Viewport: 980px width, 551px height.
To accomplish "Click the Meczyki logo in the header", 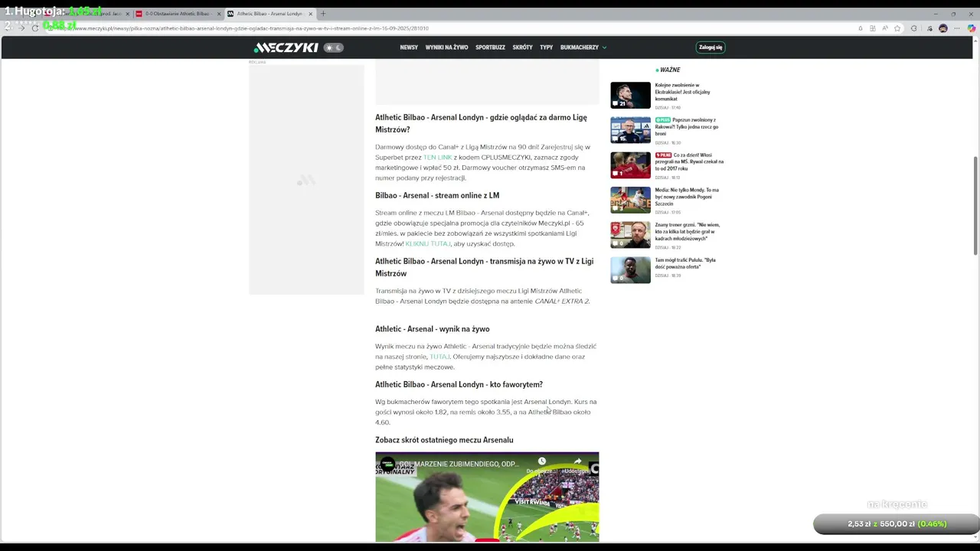I will click(286, 47).
